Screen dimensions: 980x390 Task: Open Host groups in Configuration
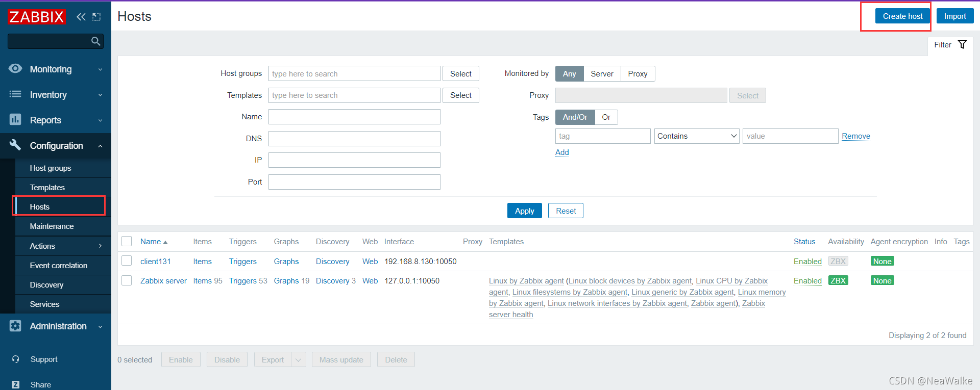pos(51,168)
